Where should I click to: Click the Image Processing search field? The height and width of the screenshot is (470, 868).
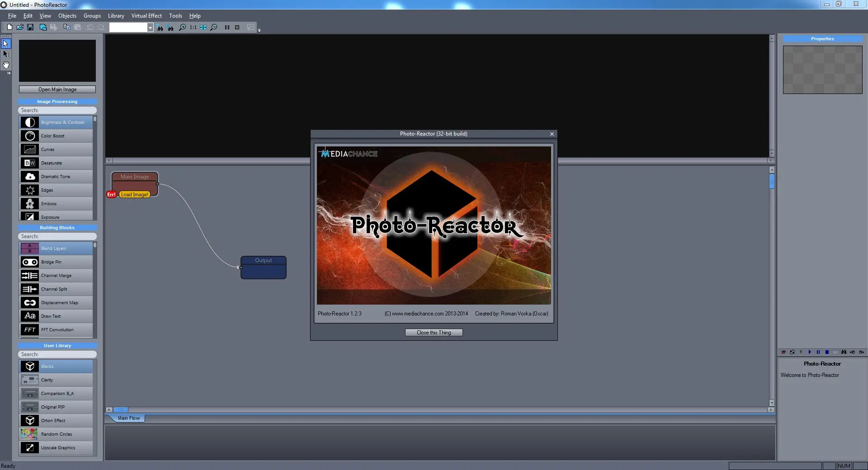tap(57, 110)
